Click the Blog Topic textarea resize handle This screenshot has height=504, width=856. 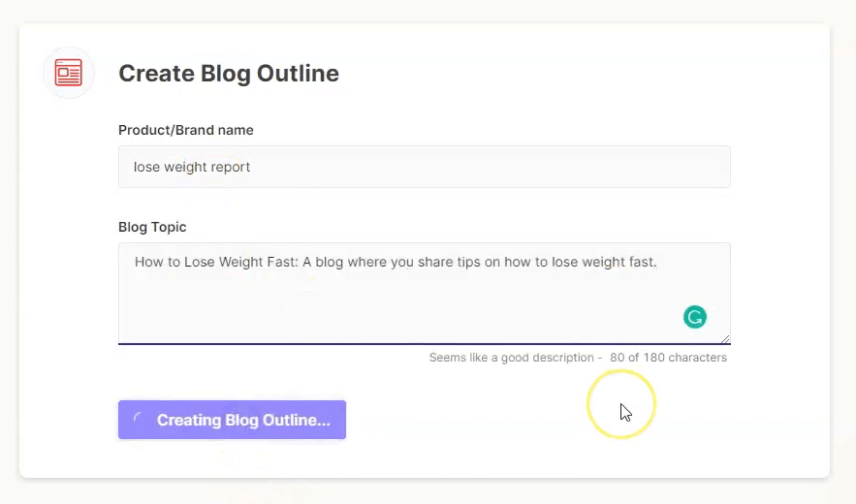coord(725,339)
